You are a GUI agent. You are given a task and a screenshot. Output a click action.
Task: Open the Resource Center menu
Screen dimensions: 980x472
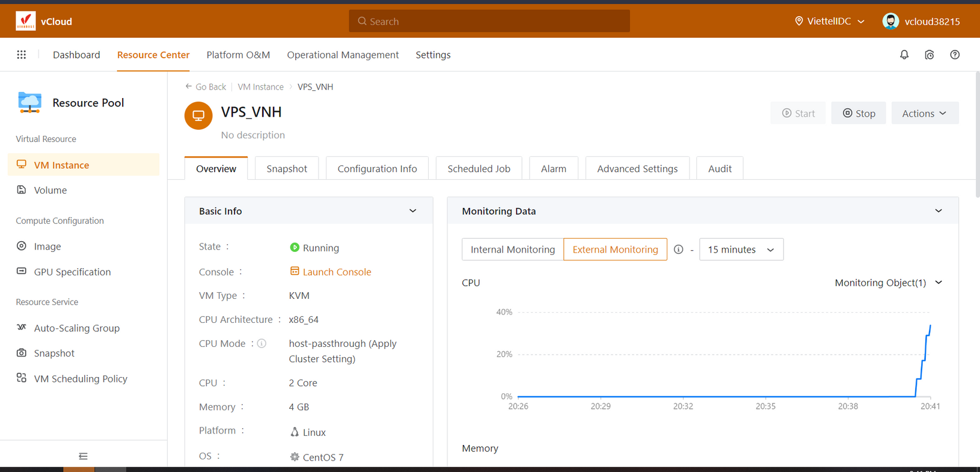click(x=153, y=55)
